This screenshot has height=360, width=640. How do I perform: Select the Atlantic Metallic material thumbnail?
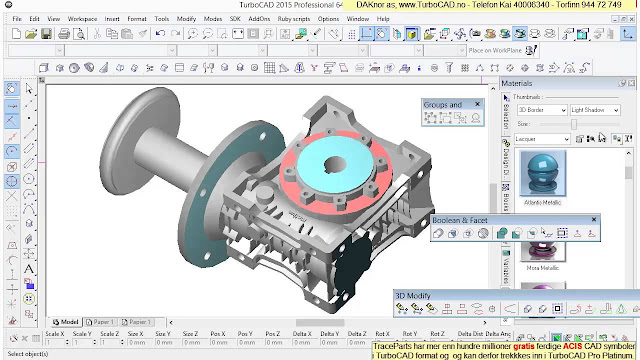tap(542, 174)
